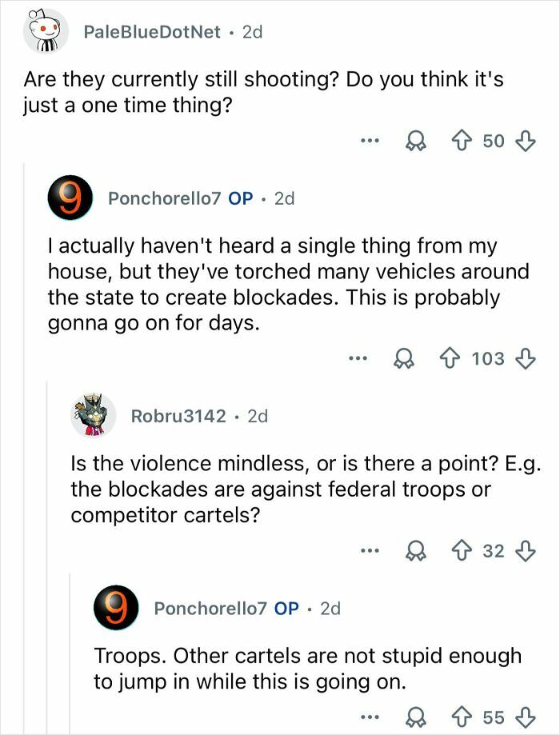This screenshot has width=560, height=735.
Task: Open the overflow menu on PaleBlueDotNet's comment
Action: (368, 141)
